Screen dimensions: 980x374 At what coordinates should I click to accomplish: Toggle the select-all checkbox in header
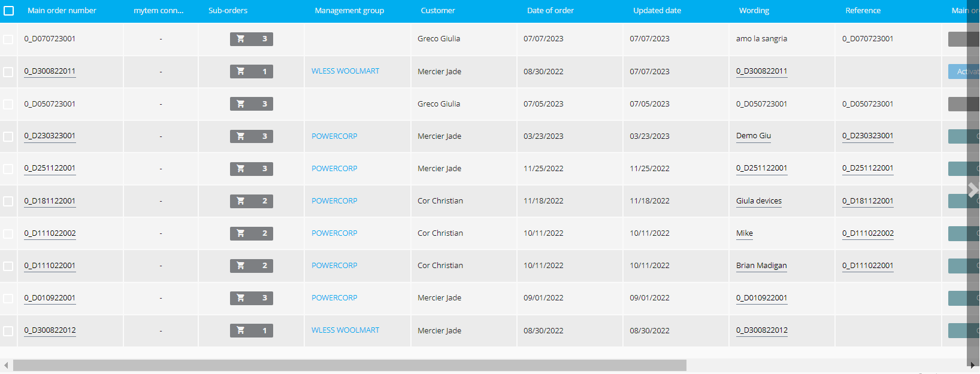(x=8, y=11)
